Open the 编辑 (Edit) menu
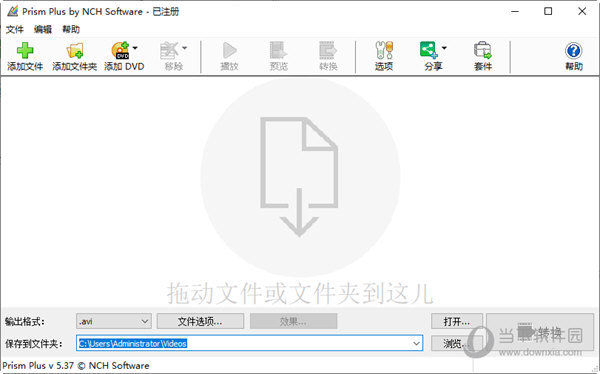The width and height of the screenshot is (600, 374). [x=42, y=29]
